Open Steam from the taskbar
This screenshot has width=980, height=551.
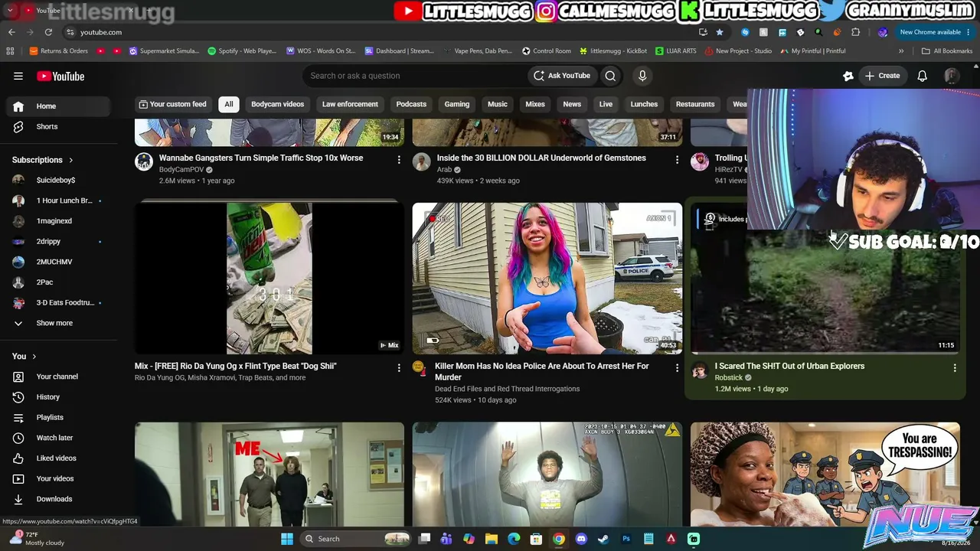pos(603,539)
